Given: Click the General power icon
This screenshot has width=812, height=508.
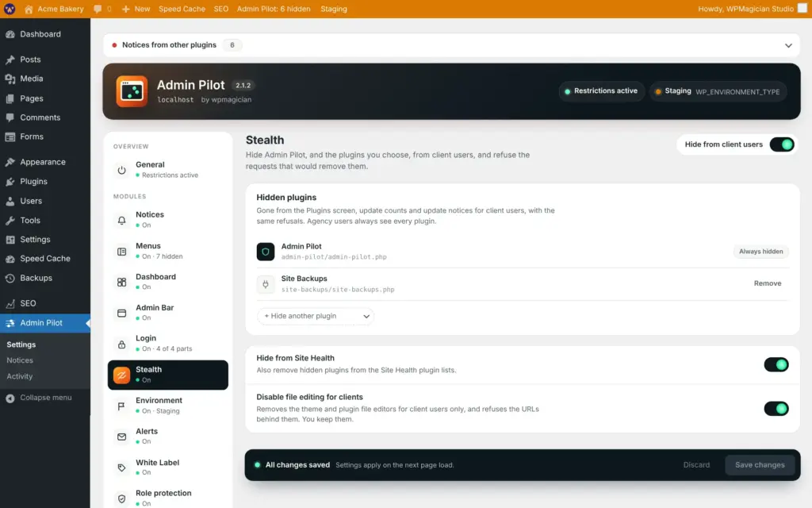Looking at the screenshot, I should click(121, 170).
